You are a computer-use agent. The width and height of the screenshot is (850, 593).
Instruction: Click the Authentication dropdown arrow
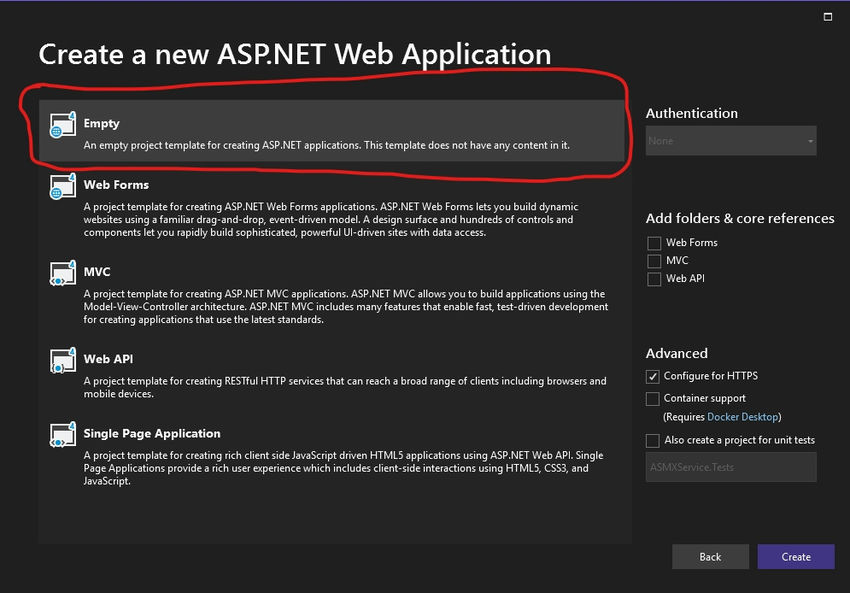click(x=810, y=141)
